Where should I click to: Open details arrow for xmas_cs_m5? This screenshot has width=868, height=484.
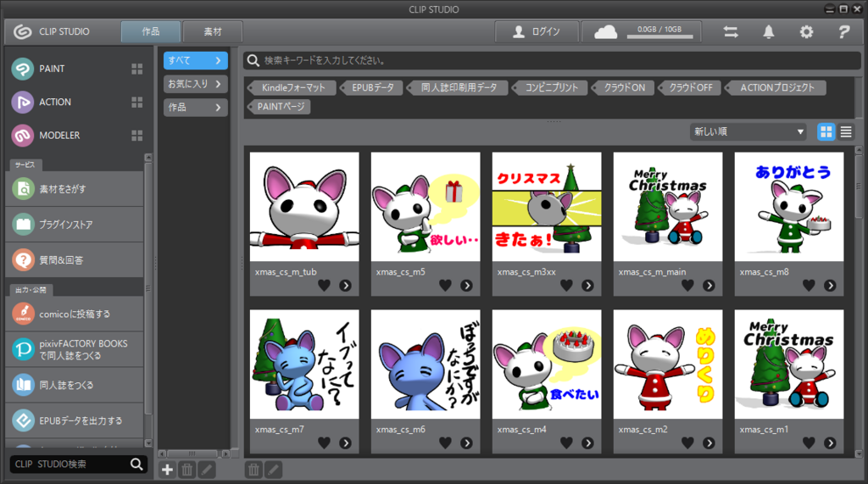tap(467, 285)
